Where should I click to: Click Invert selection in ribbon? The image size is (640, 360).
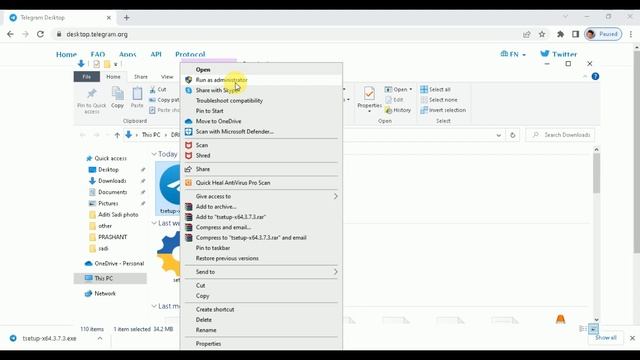443,110
